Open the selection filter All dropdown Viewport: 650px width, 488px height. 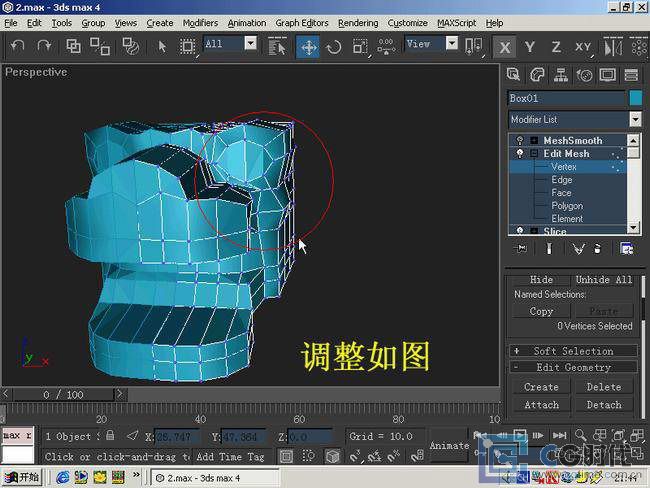pos(250,43)
